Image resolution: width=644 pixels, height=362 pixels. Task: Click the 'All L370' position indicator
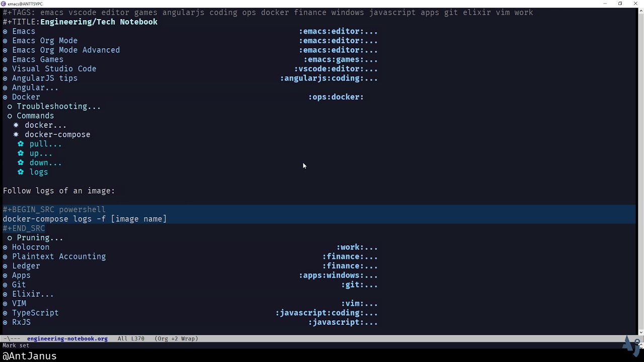click(x=131, y=339)
